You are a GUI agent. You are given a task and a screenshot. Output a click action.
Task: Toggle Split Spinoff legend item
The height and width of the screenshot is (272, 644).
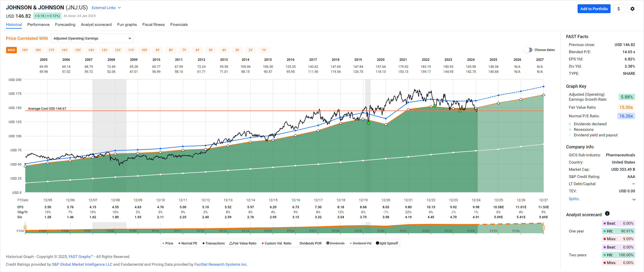click(x=387, y=243)
